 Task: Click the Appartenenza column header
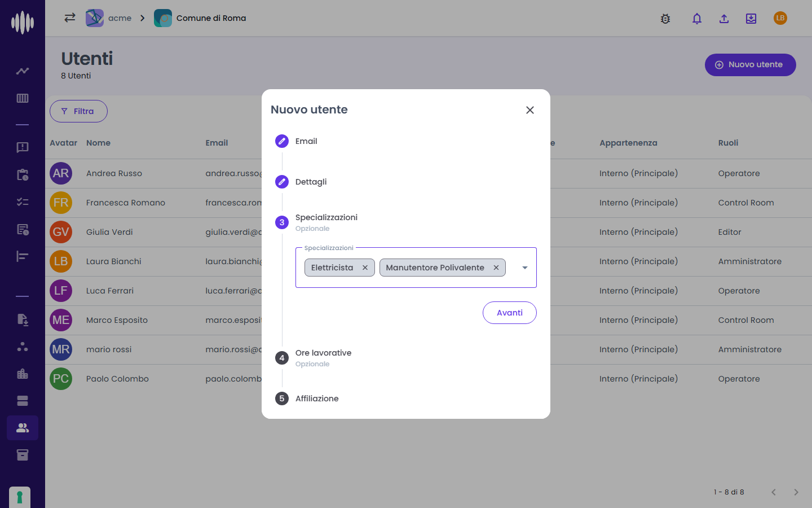tap(628, 143)
